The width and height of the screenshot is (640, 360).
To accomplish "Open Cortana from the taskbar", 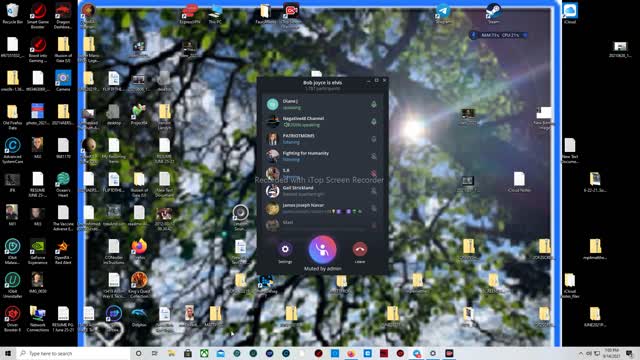I will 138,353.
